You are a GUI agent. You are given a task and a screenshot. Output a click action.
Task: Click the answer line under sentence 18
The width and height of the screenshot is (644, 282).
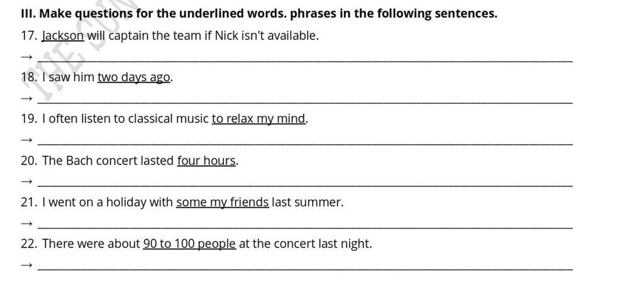click(x=305, y=102)
